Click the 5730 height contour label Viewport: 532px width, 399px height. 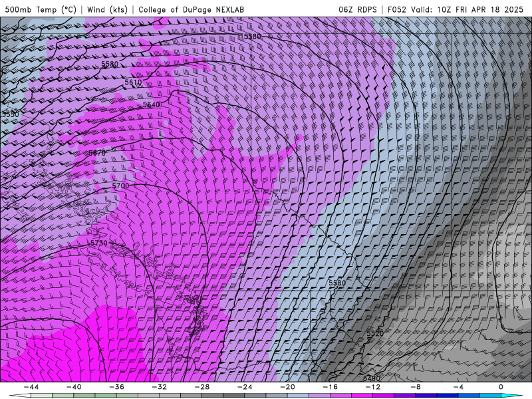(x=99, y=243)
